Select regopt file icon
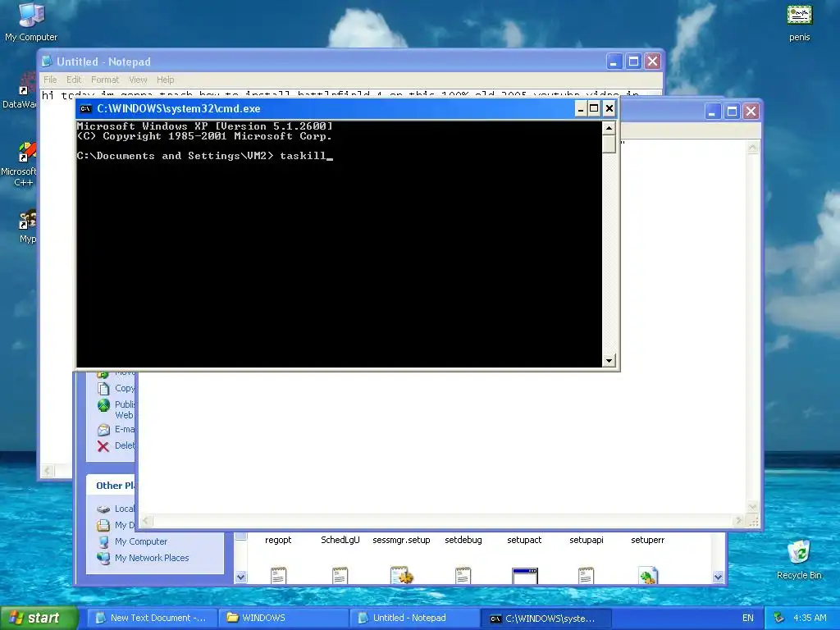This screenshot has width=840, height=630. (278, 575)
